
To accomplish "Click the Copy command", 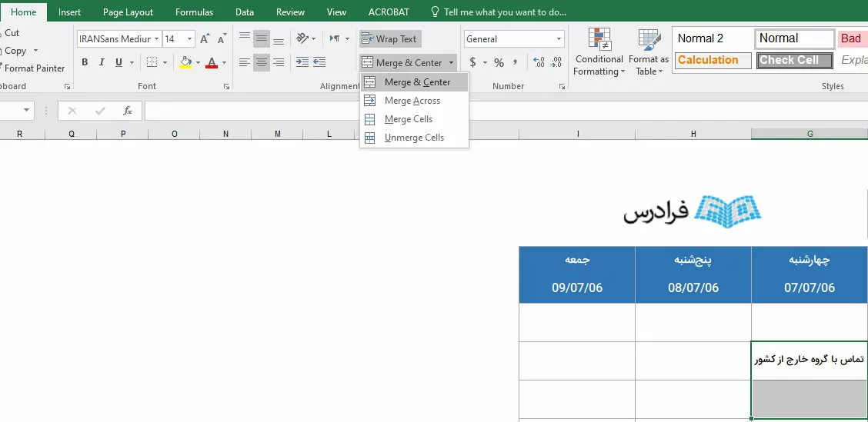I will click(14, 51).
